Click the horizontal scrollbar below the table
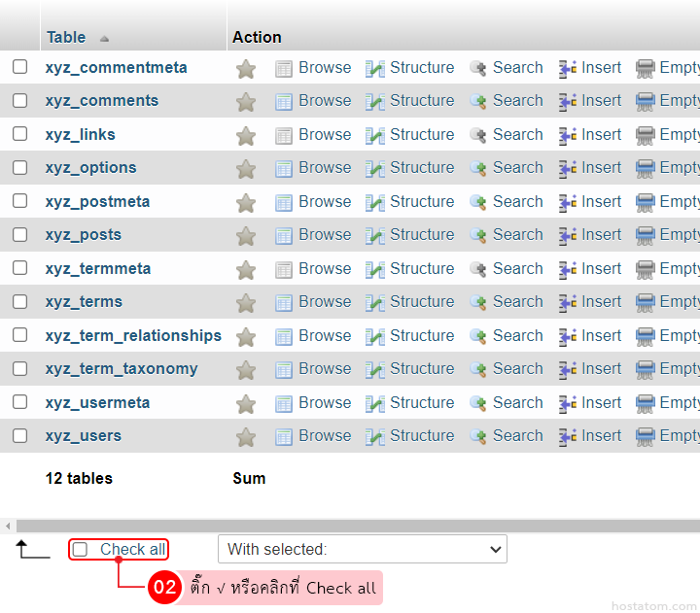700x613 pixels. [350, 526]
